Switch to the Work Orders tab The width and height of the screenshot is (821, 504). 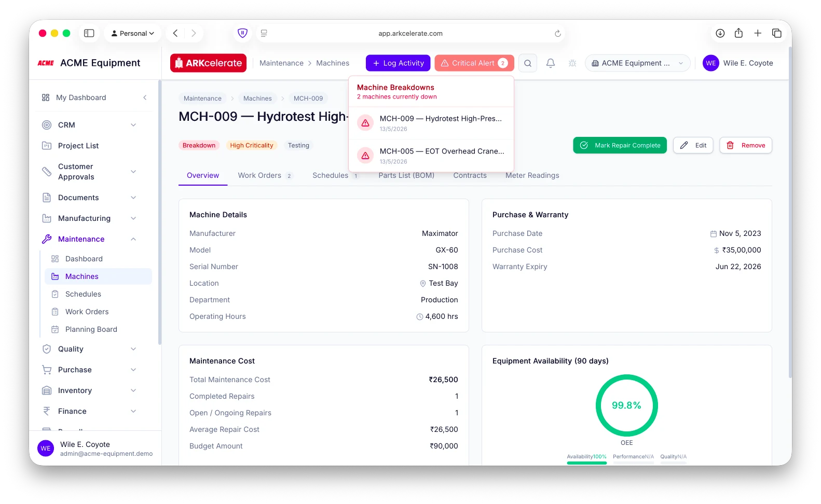coord(265,175)
